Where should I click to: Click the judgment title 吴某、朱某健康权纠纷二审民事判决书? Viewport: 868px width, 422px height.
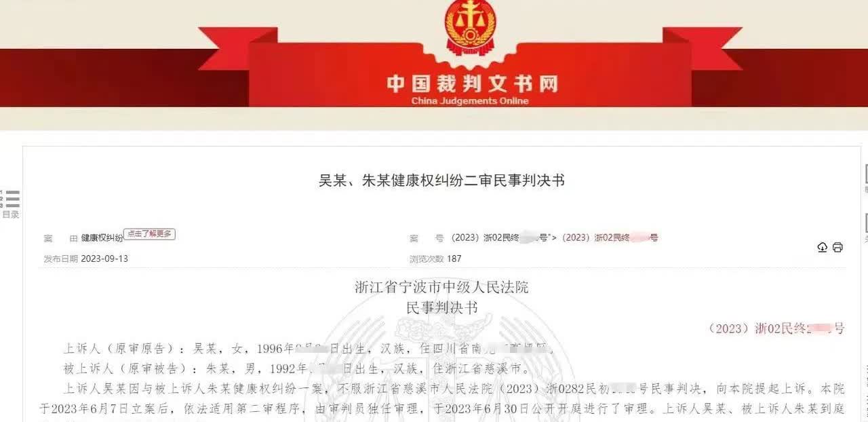coord(441,180)
